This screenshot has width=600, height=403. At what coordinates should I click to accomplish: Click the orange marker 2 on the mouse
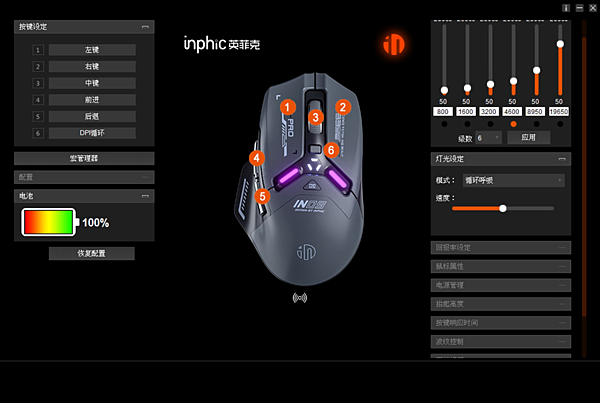coord(343,107)
